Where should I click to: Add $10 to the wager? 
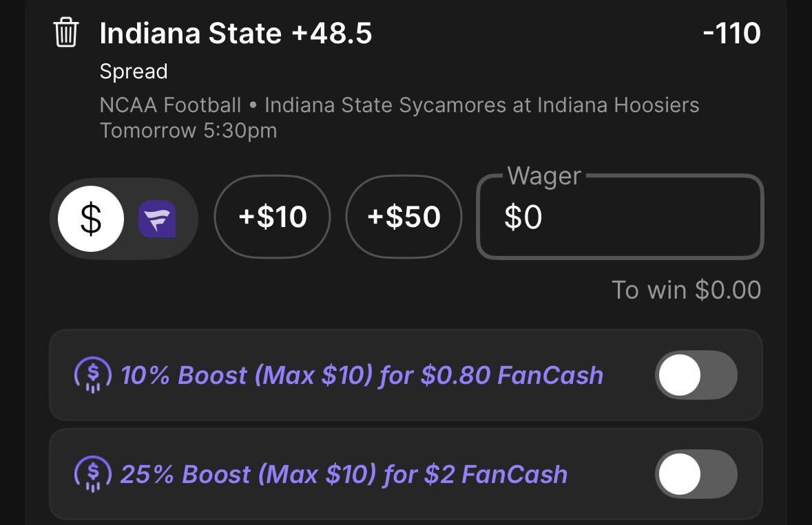click(x=273, y=217)
